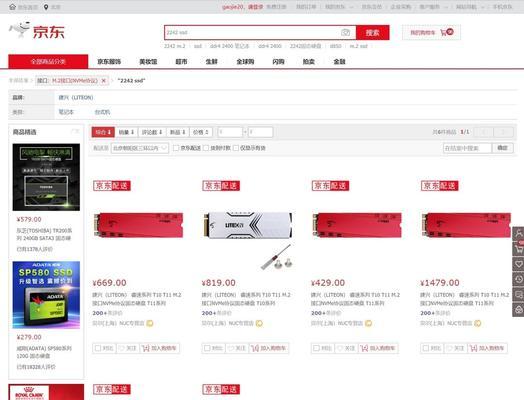Open the all product categories menu

[48, 61]
